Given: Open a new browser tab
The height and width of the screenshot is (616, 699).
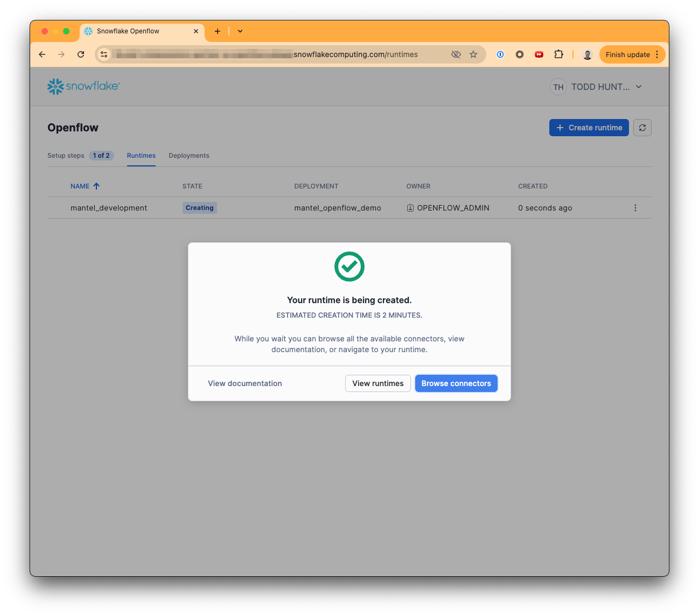Looking at the screenshot, I should click(x=218, y=31).
